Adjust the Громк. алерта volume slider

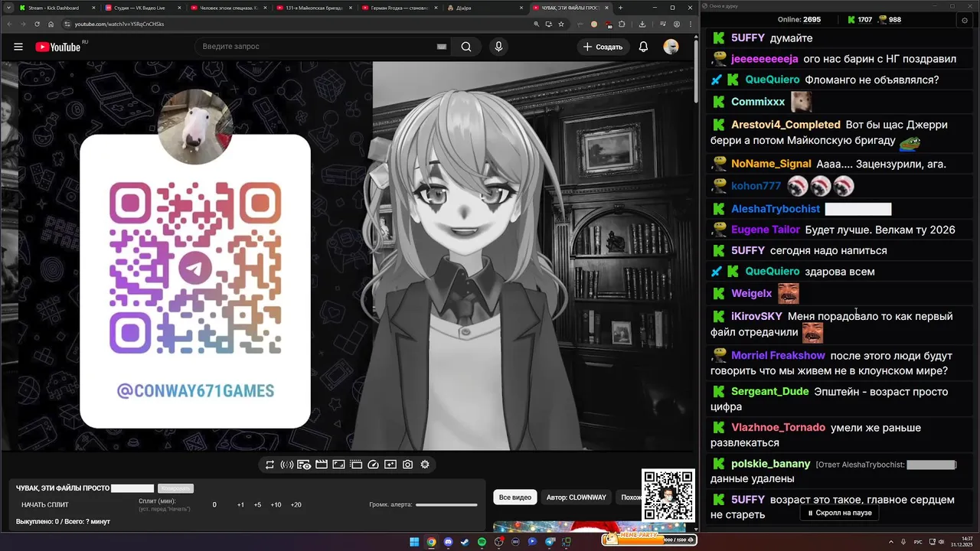point(446,504)
